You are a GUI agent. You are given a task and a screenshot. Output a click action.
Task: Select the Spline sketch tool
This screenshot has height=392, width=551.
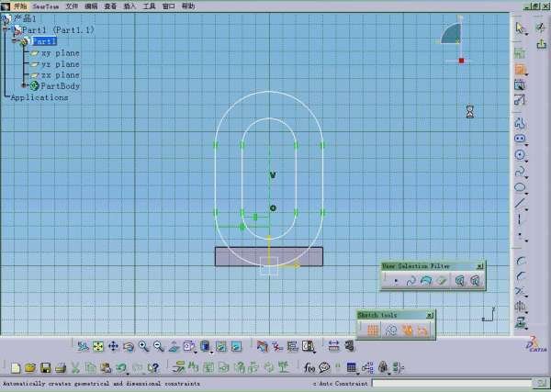point(520,171)
